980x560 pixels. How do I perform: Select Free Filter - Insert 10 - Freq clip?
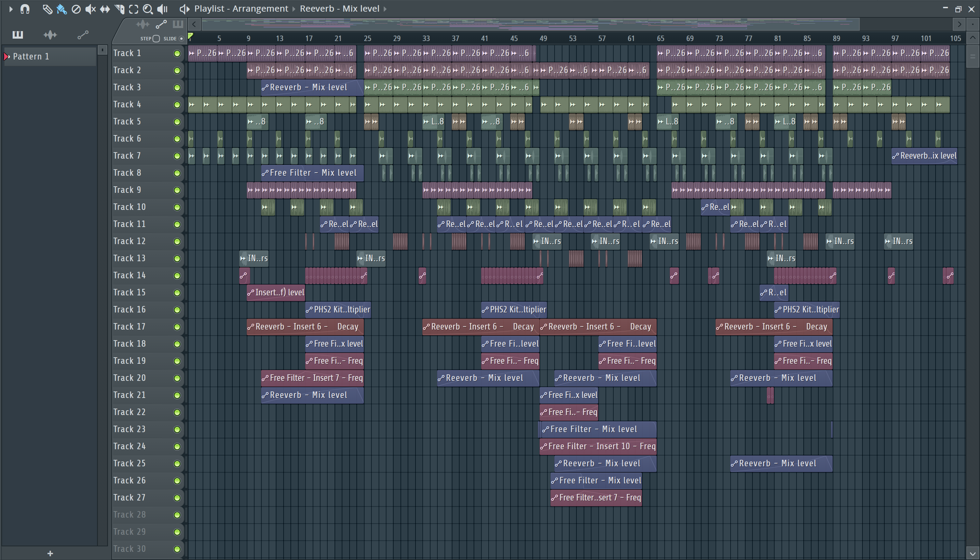(x=598, y=446)
